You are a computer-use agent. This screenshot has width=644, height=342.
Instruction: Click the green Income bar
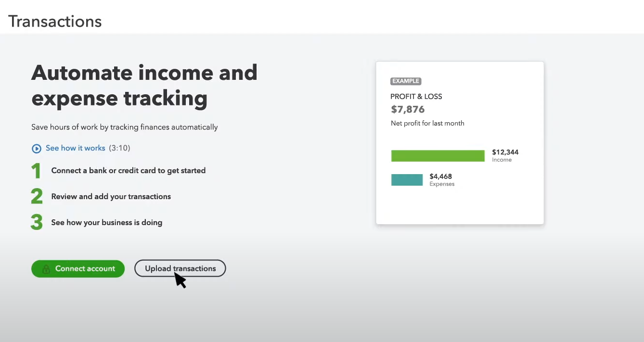pos(438,156)
